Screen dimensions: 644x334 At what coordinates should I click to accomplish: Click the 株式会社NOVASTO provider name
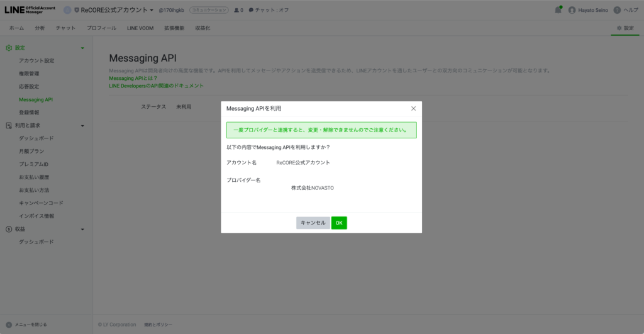click(x=313, y=187)
